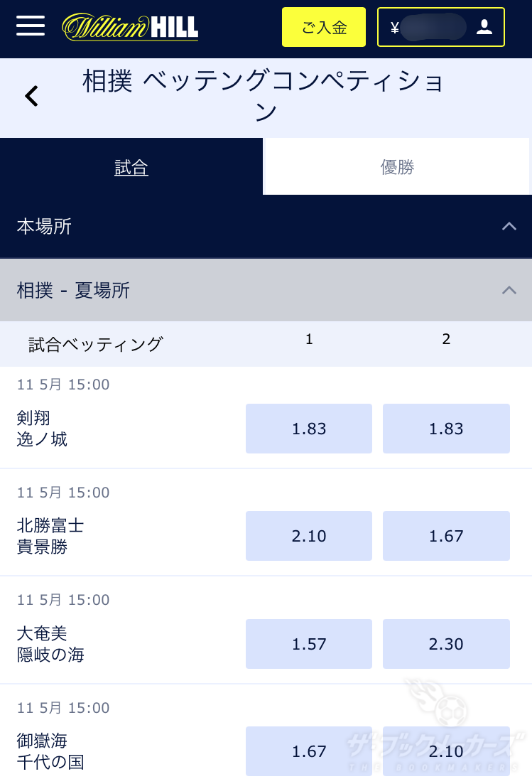Collapse the 相撲 - 夏場所 section
Image resolution: width=532 pixels, height=779 pixels.
(509, 290)
